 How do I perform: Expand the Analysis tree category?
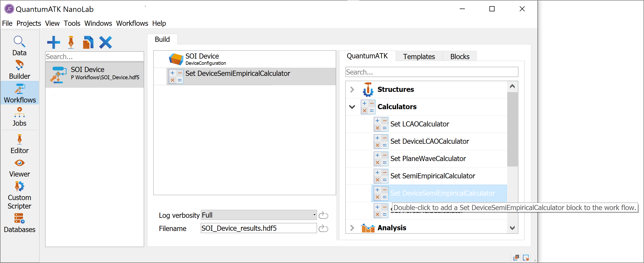[x=352, y=228]
